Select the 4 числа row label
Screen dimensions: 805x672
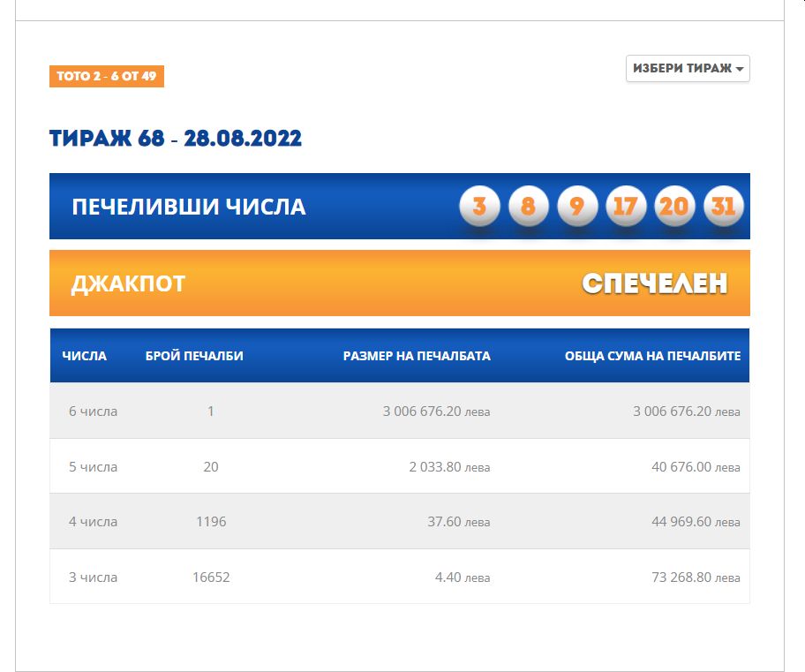[93, 522]
